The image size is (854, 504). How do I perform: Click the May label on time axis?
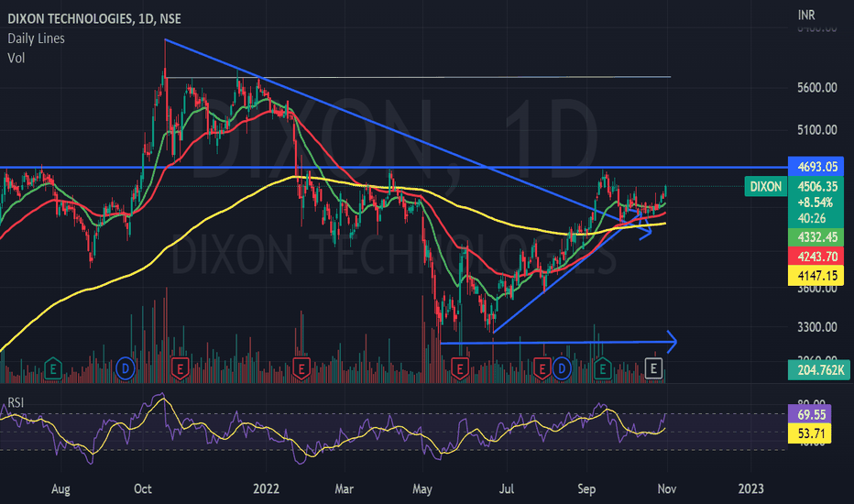pos(422,488)
